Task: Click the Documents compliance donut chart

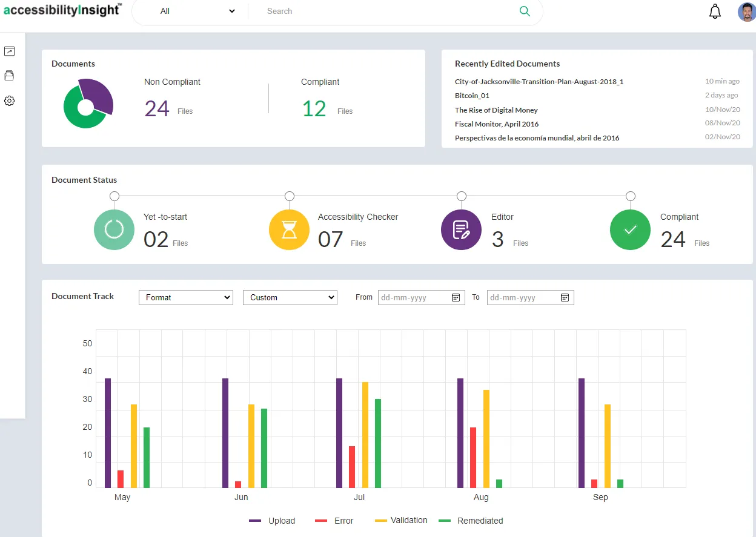Action: [88, 103]
